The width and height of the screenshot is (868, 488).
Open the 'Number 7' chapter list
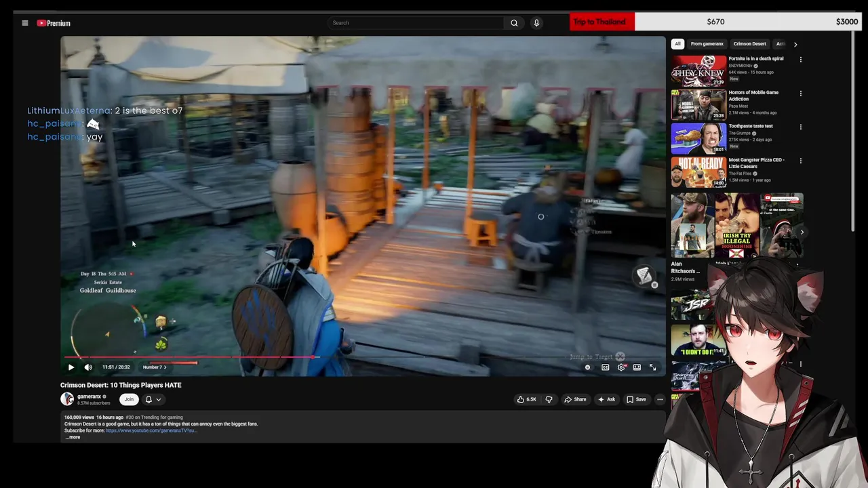point(155,367)
